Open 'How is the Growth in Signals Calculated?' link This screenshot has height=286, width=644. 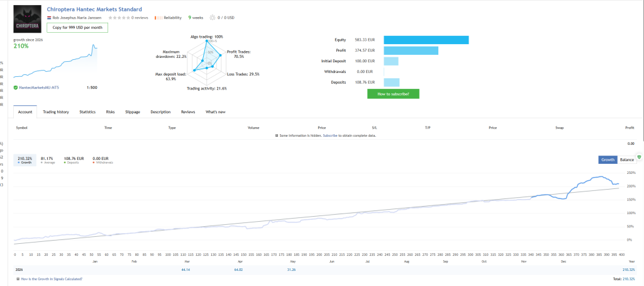(52, 279)
